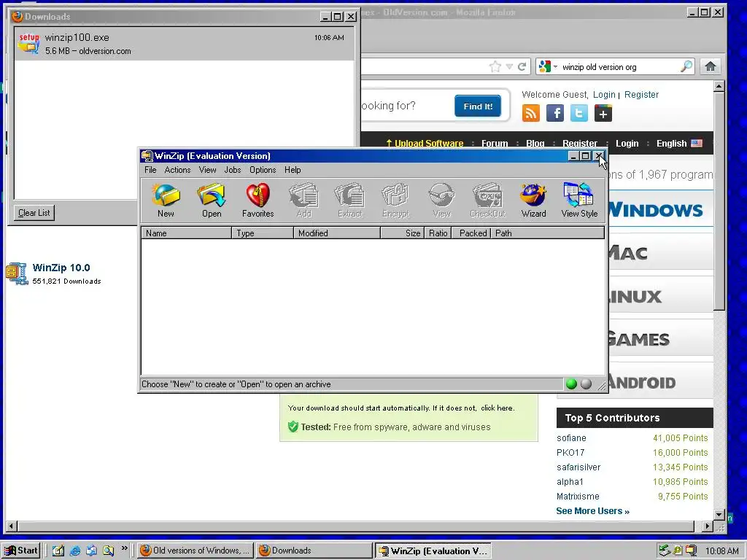747x560 pixels.
Task: Switch to Old versions of Windows taskbar button
Action: click(196, 551)
